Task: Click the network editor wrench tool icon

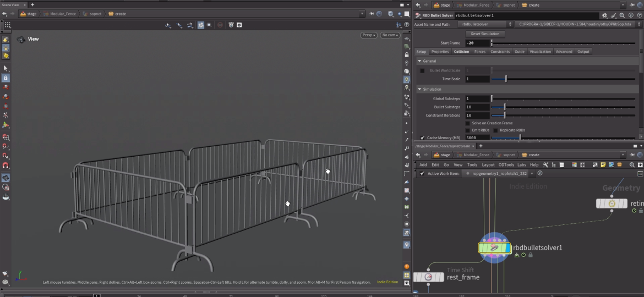Action: (545, 164)
